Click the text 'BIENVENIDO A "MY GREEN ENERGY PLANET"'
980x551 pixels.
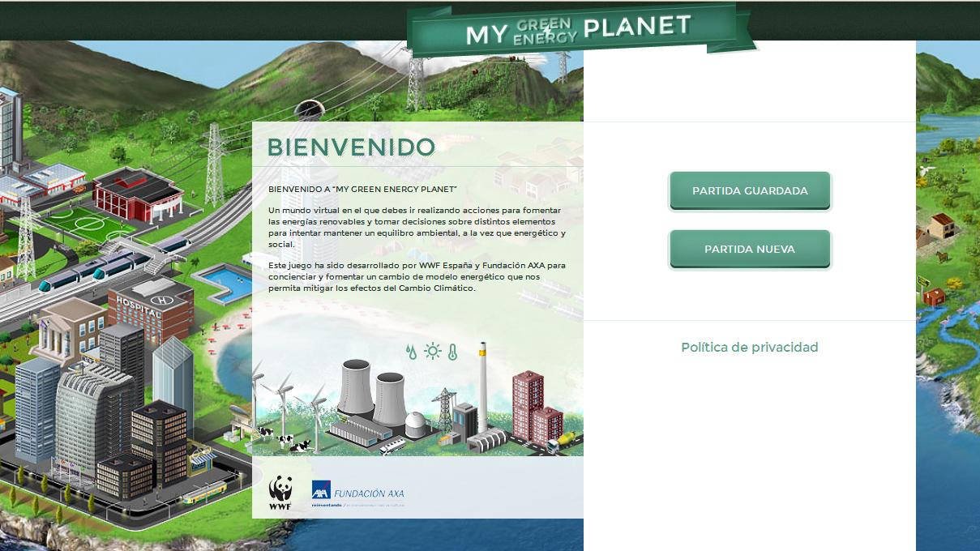tap(363, 189)
